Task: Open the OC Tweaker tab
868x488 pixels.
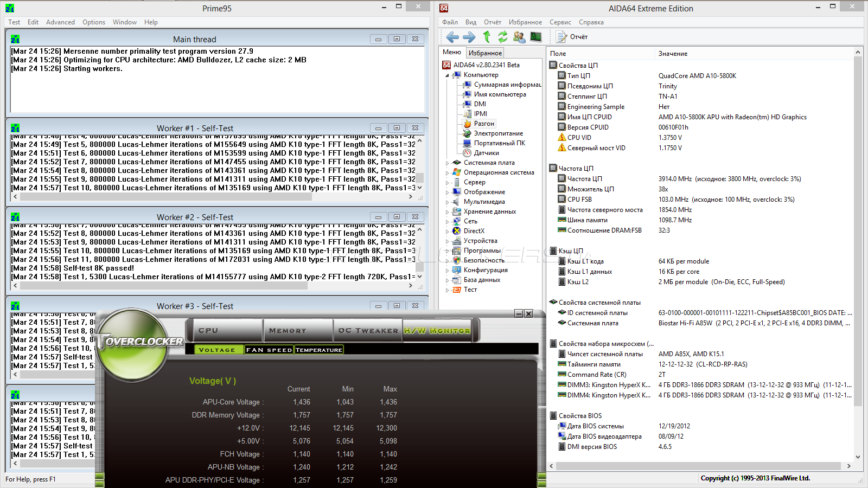Action: tap(368, 330)
